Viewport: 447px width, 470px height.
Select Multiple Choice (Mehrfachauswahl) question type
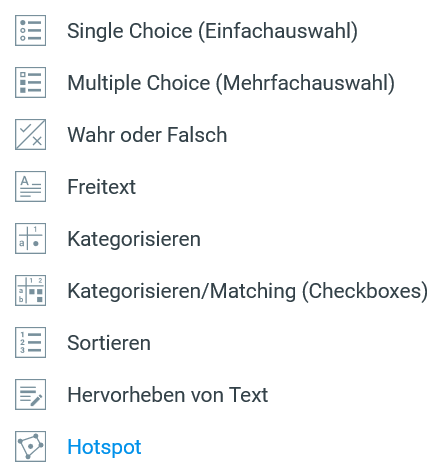tap(231, 83)
